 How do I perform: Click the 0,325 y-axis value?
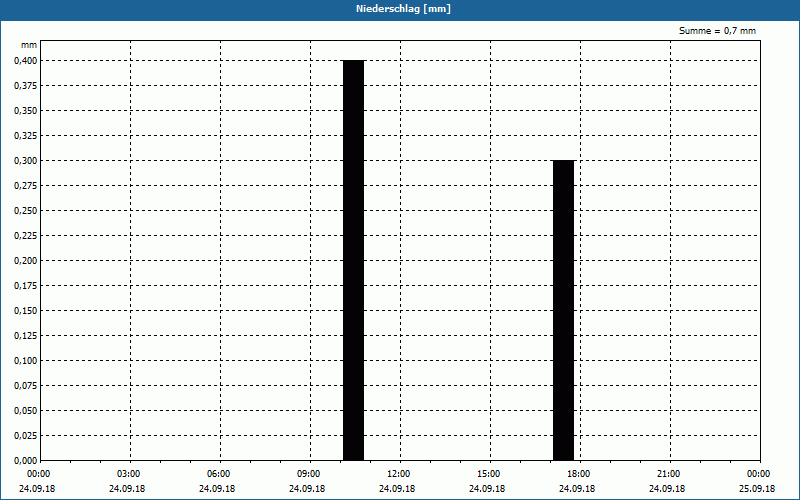pos(26,136)
